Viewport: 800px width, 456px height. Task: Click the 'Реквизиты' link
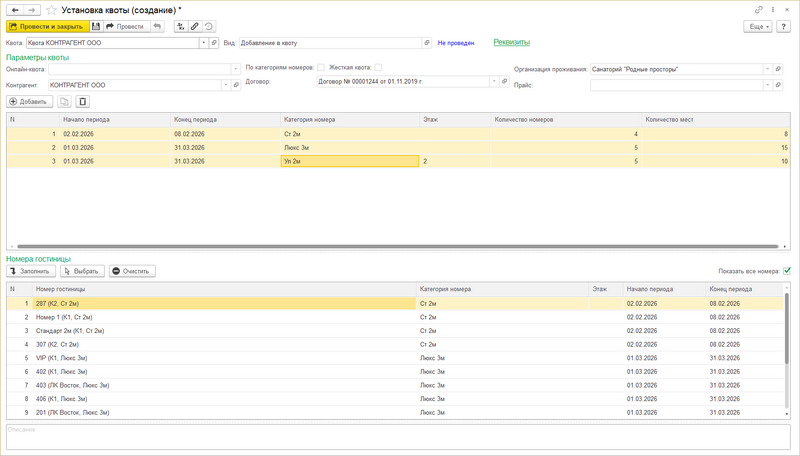tap(511, 43)
